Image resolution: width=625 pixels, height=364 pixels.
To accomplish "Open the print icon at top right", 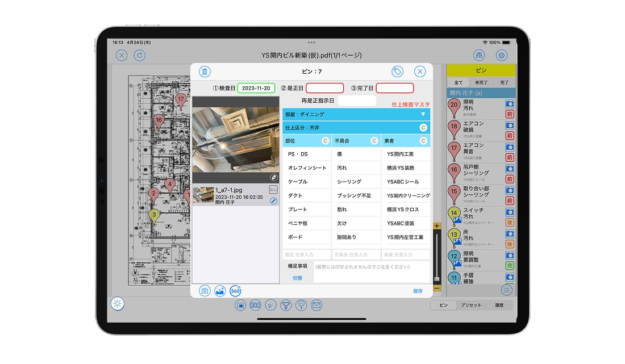I will click(x=478, y=55).
